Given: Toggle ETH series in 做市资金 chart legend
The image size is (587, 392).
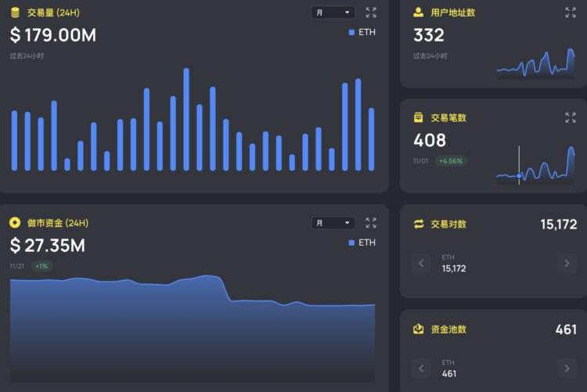Looking at the screenshot, I should 362,243.
